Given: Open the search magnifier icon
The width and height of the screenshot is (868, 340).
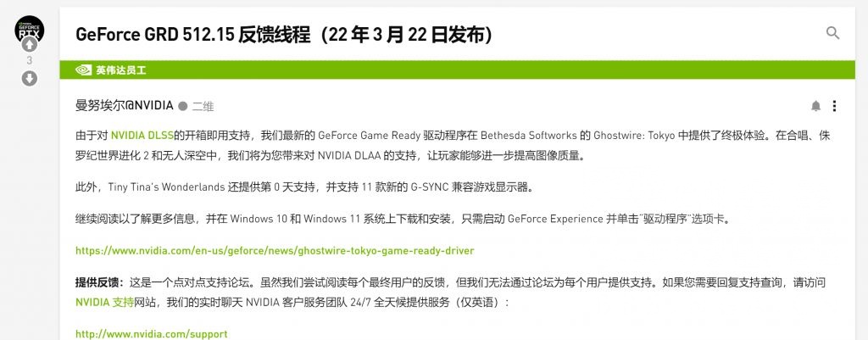Looking at the screenshot, I should [x=832, y=33].
